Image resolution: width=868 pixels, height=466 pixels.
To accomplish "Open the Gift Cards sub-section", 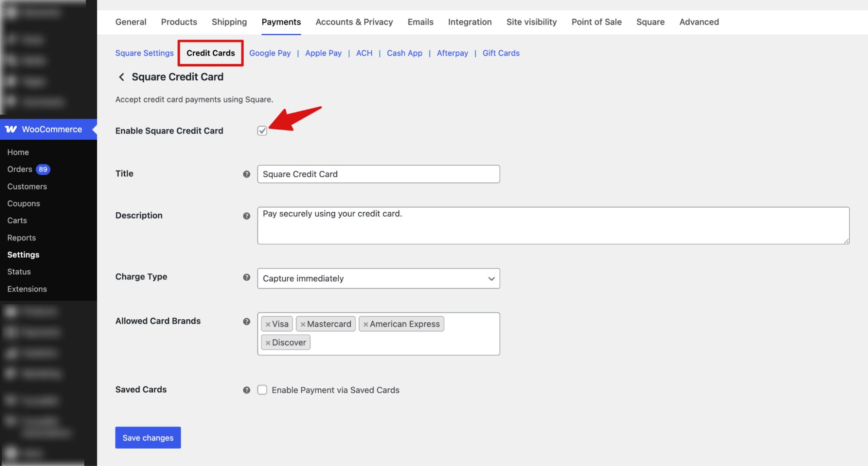I will tap(501, 53).
